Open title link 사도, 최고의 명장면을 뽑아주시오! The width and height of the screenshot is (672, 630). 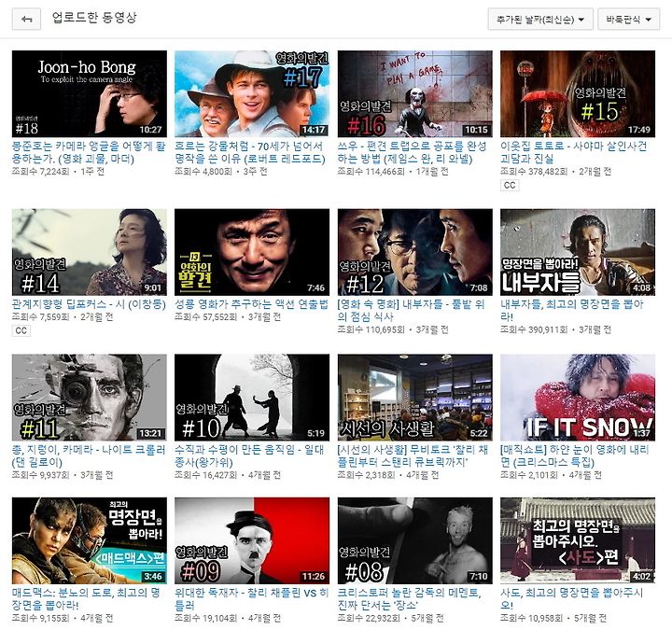572,599
